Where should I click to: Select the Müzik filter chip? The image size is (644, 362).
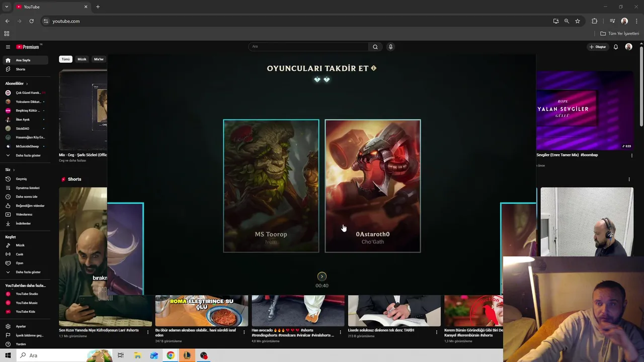pos(82,59)
